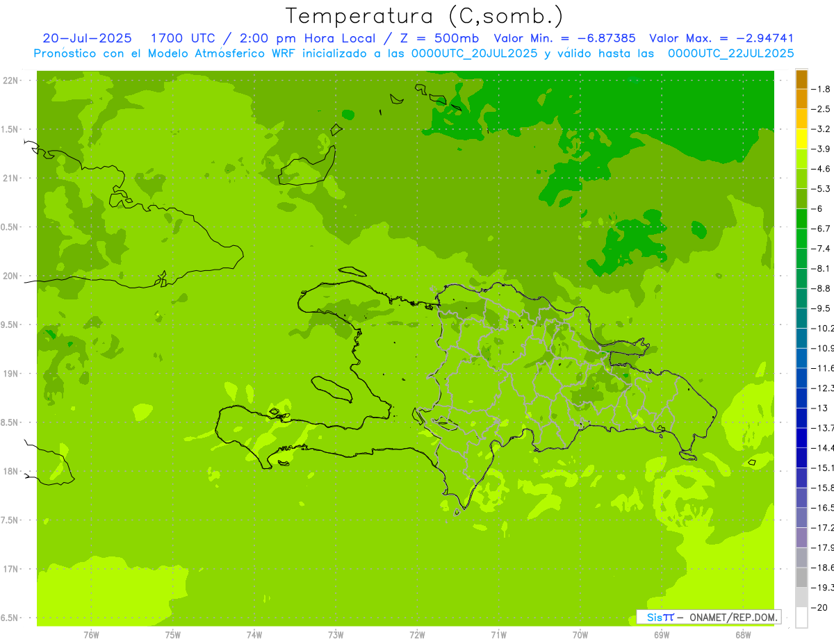This screenshot has width=834, height=644.
Task: Pick the orange swatch between -2.5 and -3.2
Action: coord(801,119)
